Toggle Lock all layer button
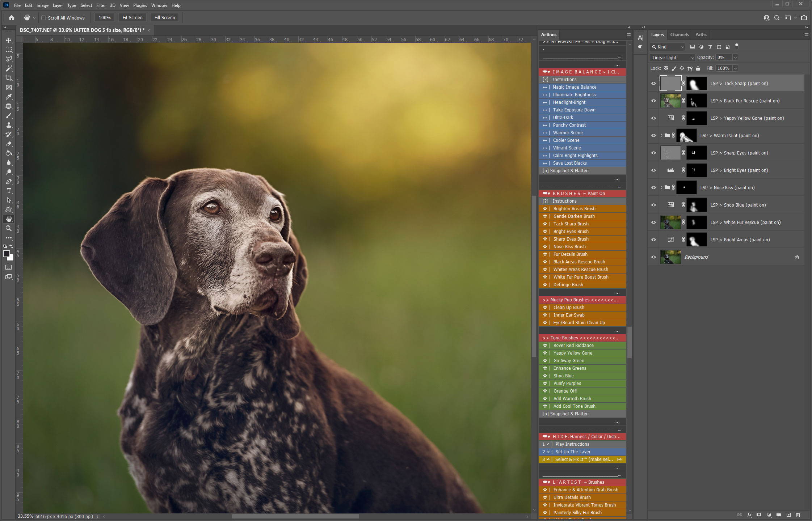Image resolution: width=812 pixels, height=521 pixels. click(698, 68)
